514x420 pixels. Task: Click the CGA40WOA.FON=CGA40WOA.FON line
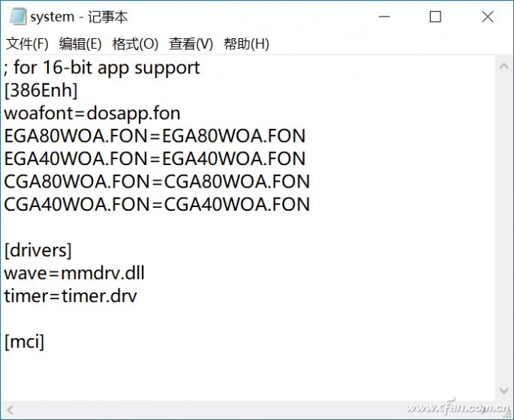(157, 204)
